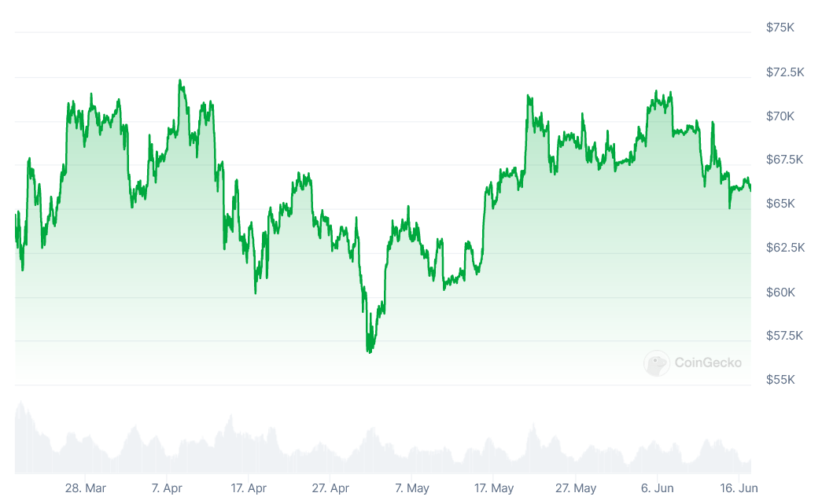822x504 pixels.
Task: Click the 7. May date label
Action: pos(412,488)
